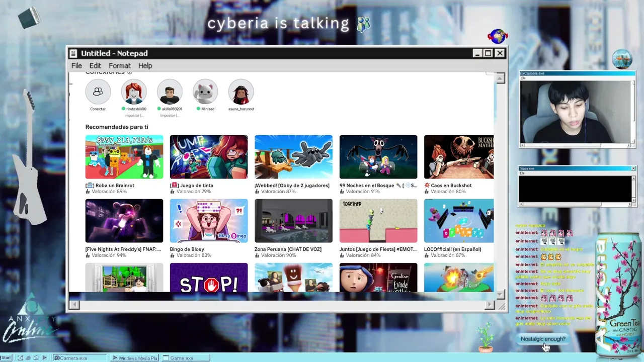Open File menu in Camera.exe window
The image size is (644, 362).
pyautogui.click(x=523, y=78)
